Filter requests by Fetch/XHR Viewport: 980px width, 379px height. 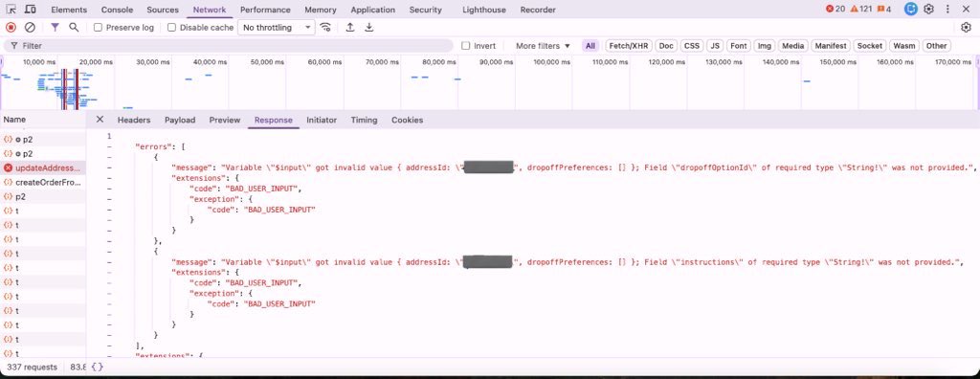click(629, 46)
